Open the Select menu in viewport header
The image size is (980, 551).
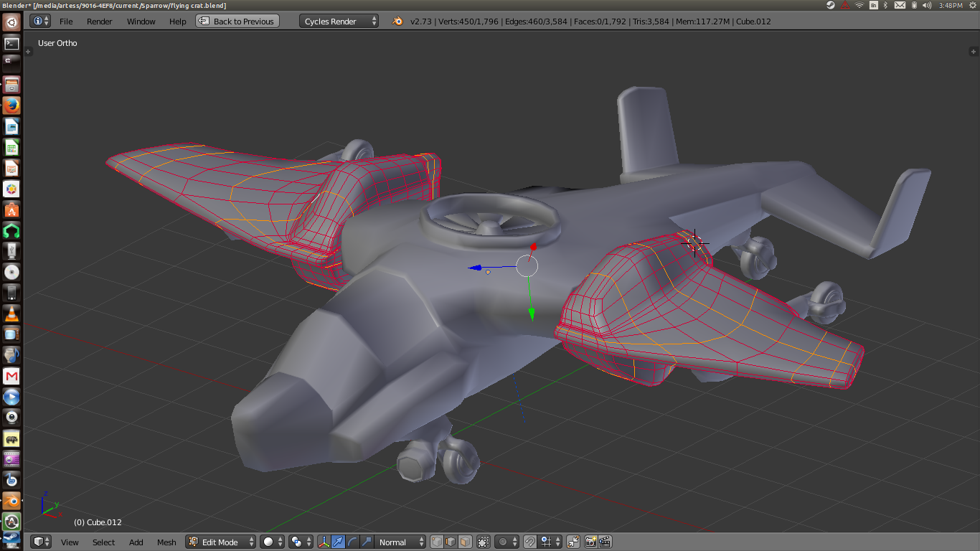103,542
